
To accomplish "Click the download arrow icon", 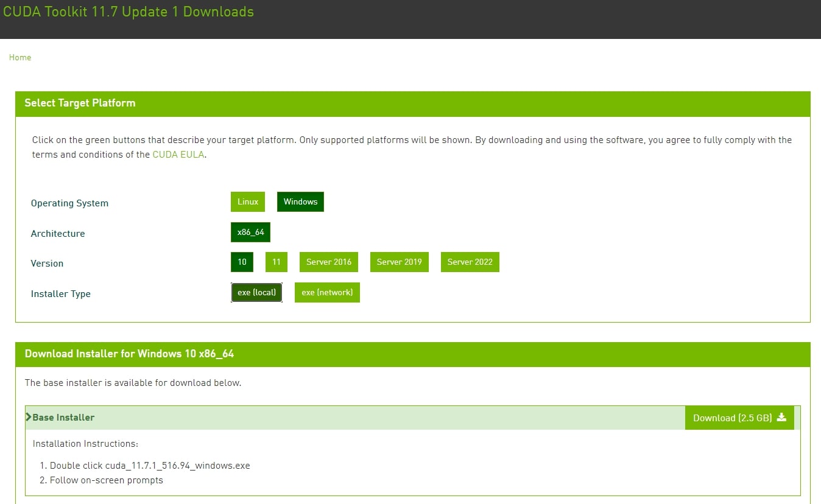I will click(781, 418).
